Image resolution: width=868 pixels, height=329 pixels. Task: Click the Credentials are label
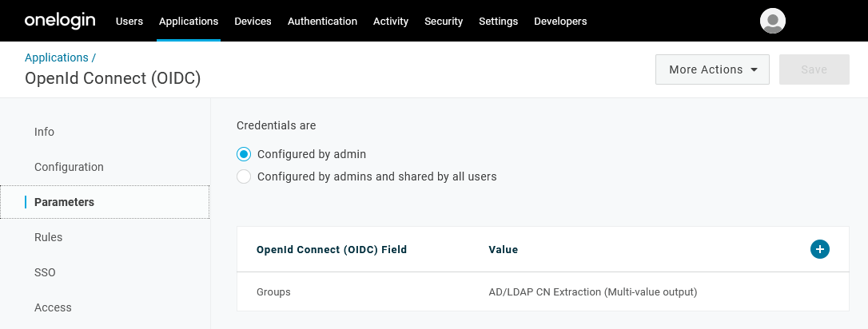click(x=277, y=125)
